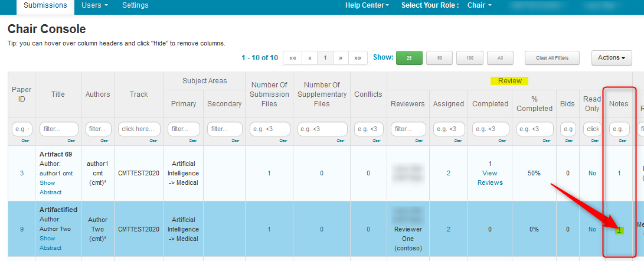Show 25 rows per page
644x261 pixels.
coord(409,58)
